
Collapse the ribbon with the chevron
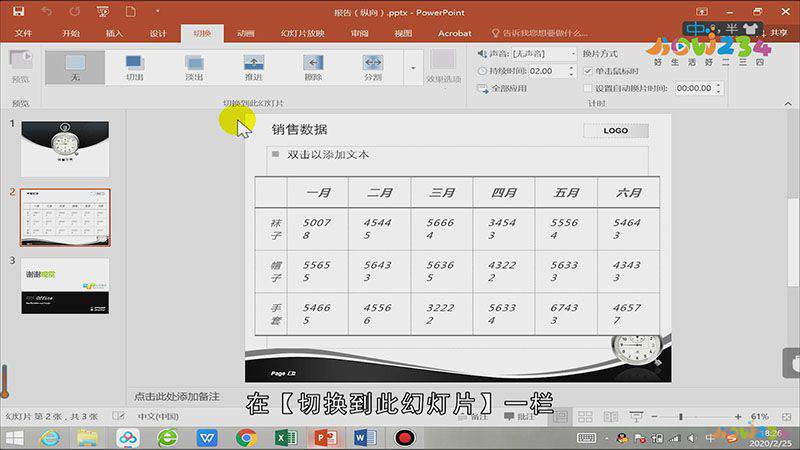[x=788, y=103]
